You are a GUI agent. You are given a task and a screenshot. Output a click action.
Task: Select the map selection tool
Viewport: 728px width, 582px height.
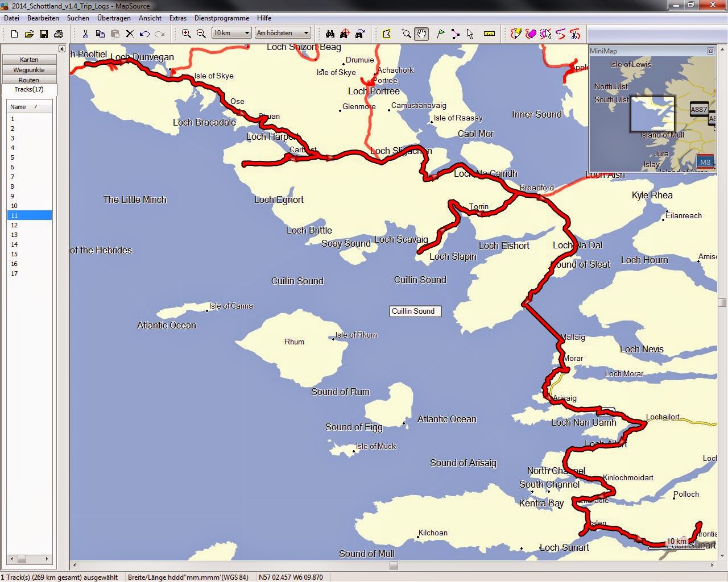(387, 34)
